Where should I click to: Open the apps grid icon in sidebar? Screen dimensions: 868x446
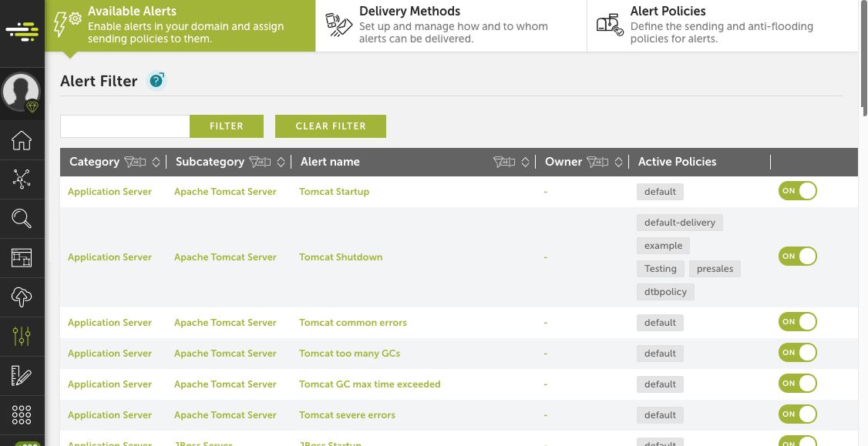22,414
